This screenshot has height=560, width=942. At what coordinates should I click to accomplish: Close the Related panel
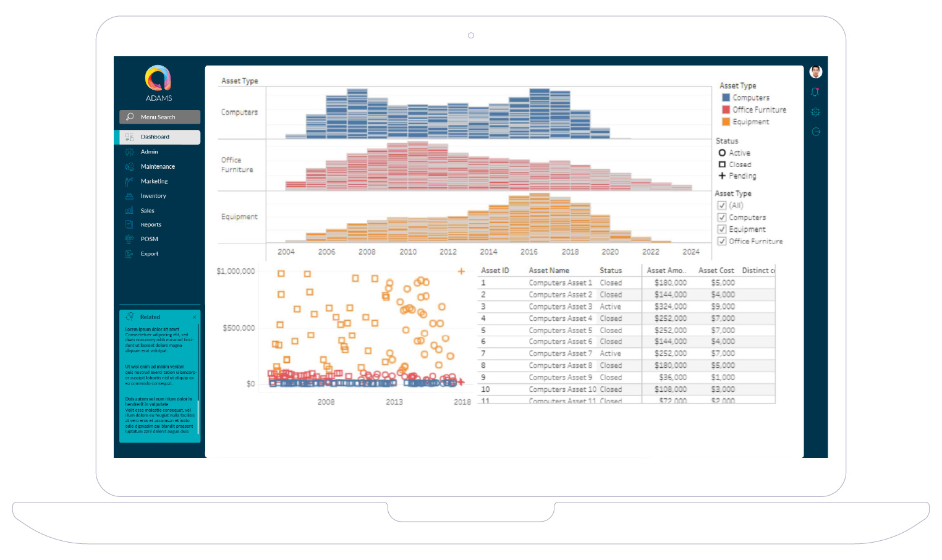pyautogui.click(x=194, y=317)
